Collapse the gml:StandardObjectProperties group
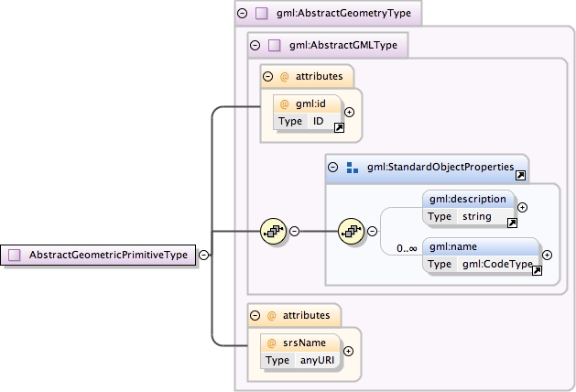 coord(332,168)
